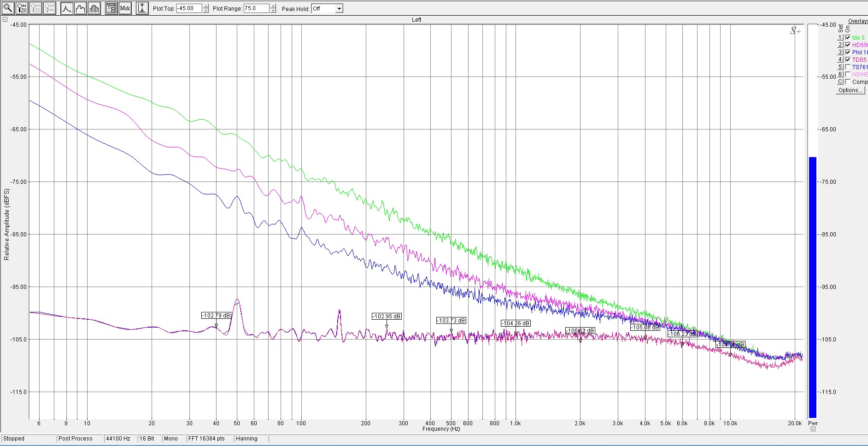Click the Post Process status field
The height and width of the screenshot is (446, 868).
pos(80,439)
